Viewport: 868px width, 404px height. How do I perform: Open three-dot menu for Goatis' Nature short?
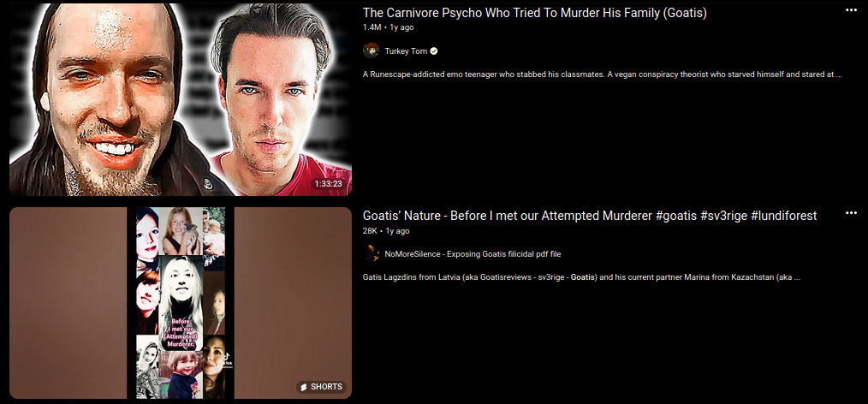tap(851, 213)
